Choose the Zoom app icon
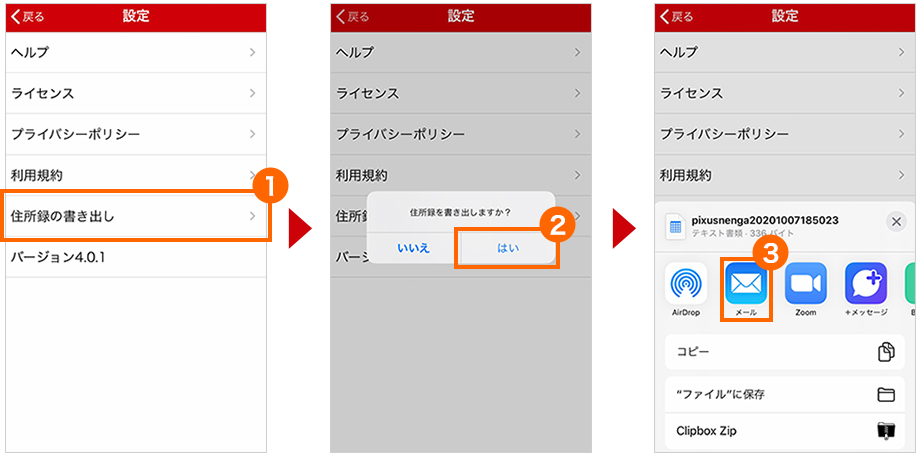 (x=805, y=283)
